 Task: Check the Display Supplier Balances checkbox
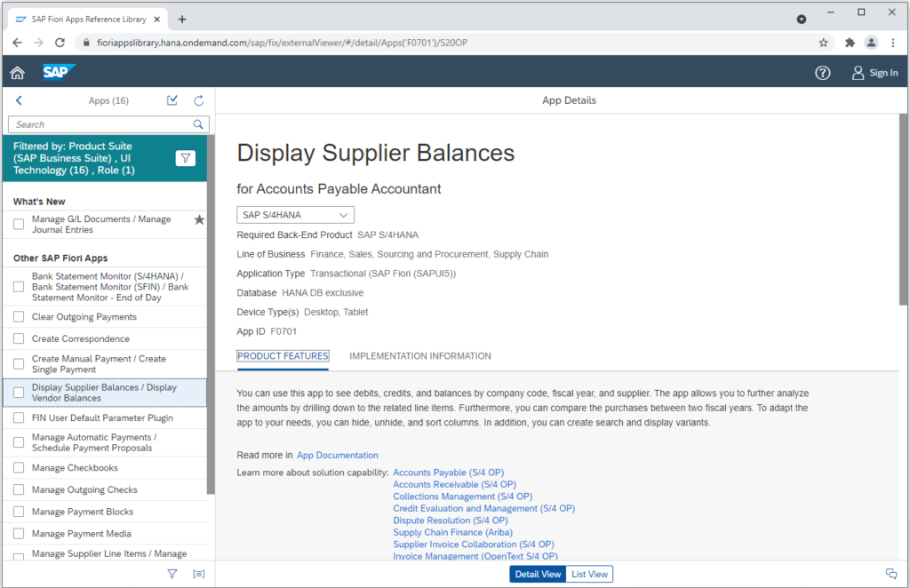coord(19,393)
